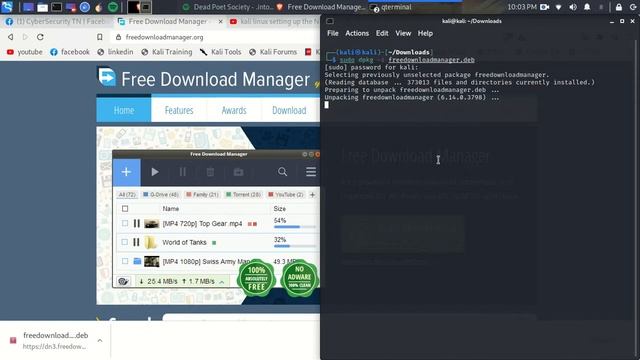
Task: Select the Family (21) tag filter
Action: [202, 195]
